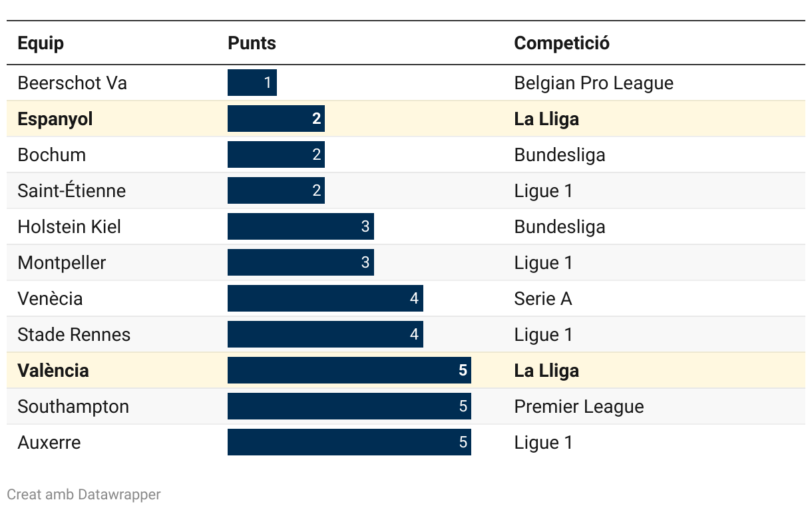Click Auxerre's 5-point bar
The width and height of the screenshot is (812, 510).
point(349,443)
